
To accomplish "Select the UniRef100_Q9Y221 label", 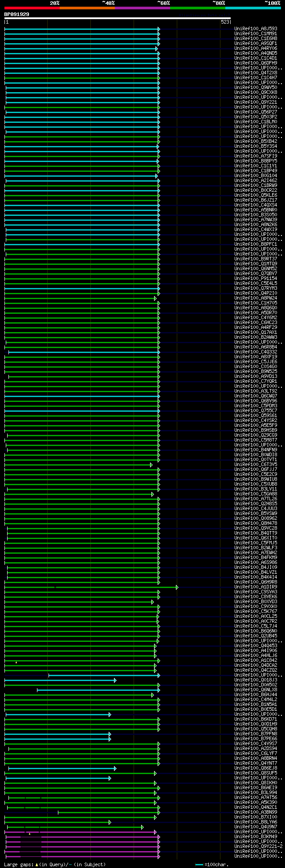I will click(x=256, y=102).
